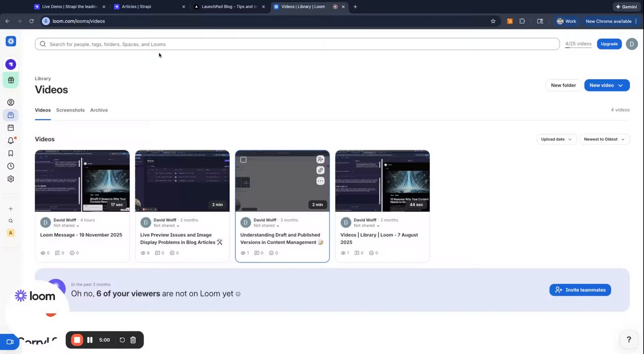Expand 'Not shared' under Live Preview Issues video
The image size is (644, 354).
(x=166, y=226)
